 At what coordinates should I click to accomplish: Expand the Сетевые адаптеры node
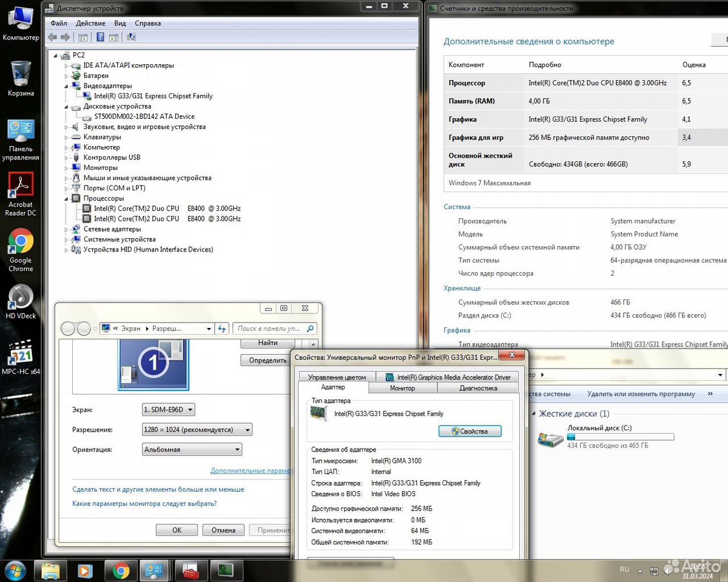67,229
